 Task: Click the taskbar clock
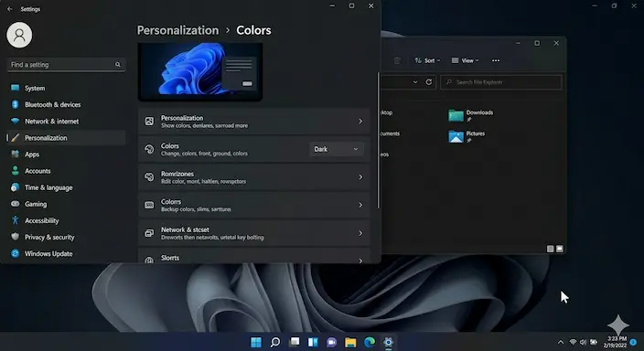[616, 342]
